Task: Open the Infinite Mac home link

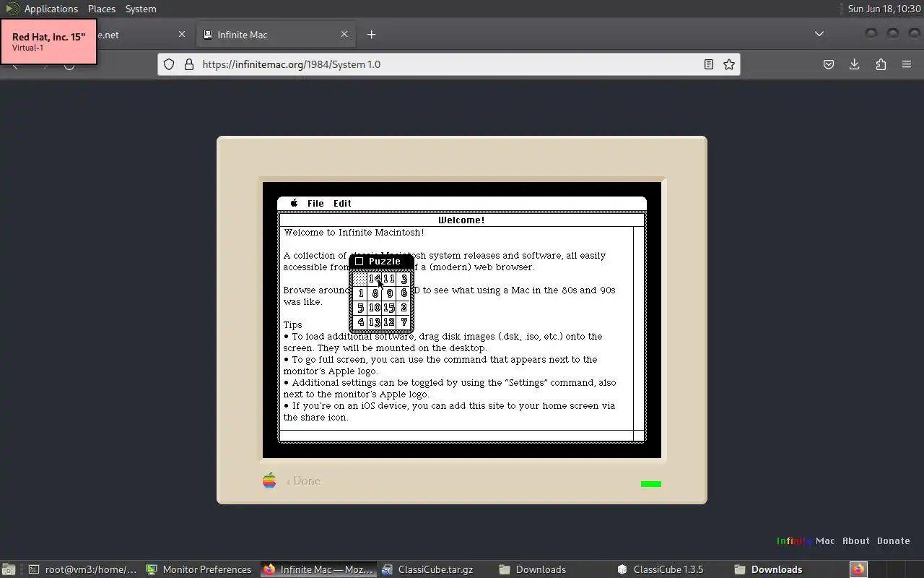Action: pyautogui.click(x=806, y=540)
